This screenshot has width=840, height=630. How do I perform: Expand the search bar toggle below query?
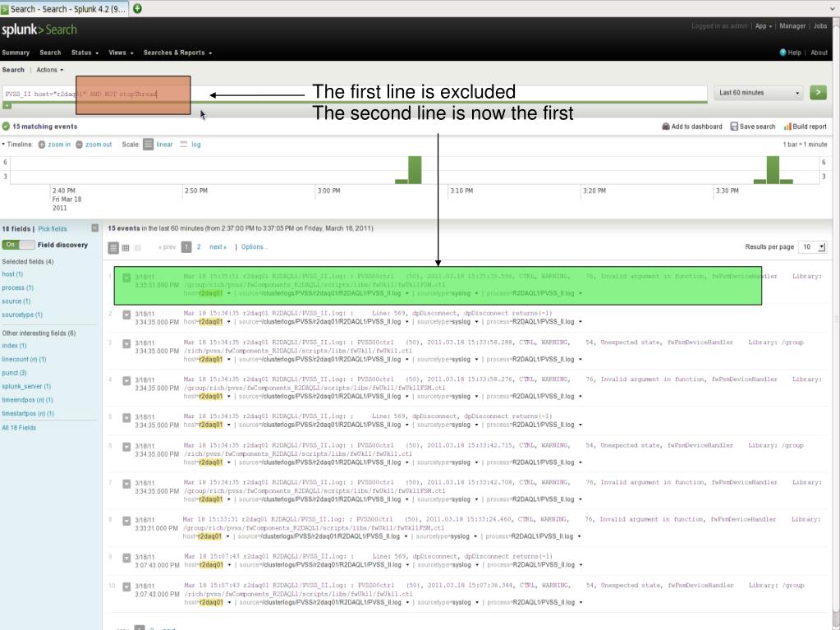tap(7, 106)
